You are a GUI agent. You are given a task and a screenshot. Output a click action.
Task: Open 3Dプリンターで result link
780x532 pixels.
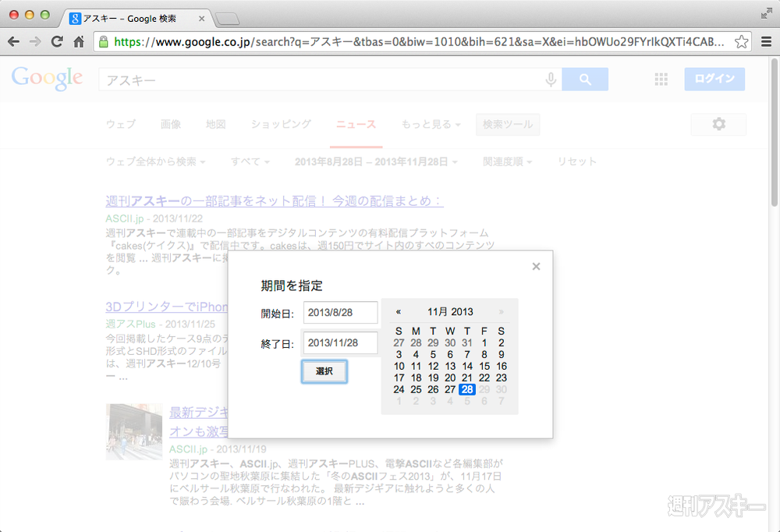pos(167,307)
